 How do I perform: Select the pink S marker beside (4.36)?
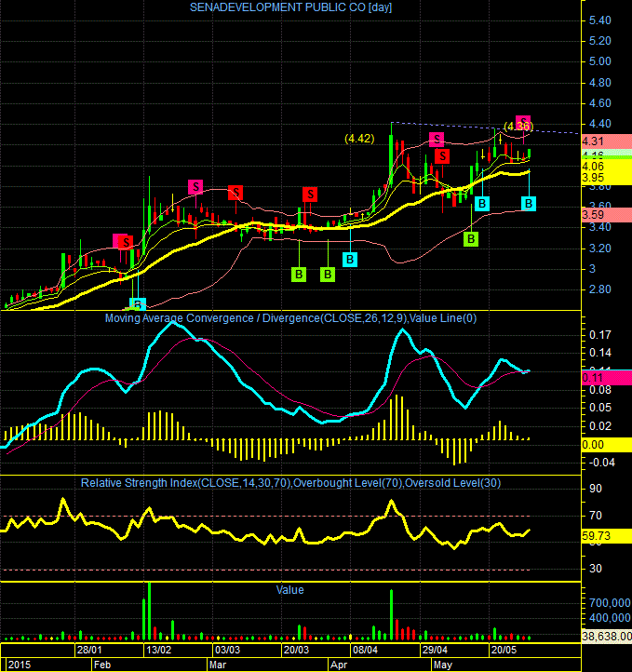click(523, 122)
